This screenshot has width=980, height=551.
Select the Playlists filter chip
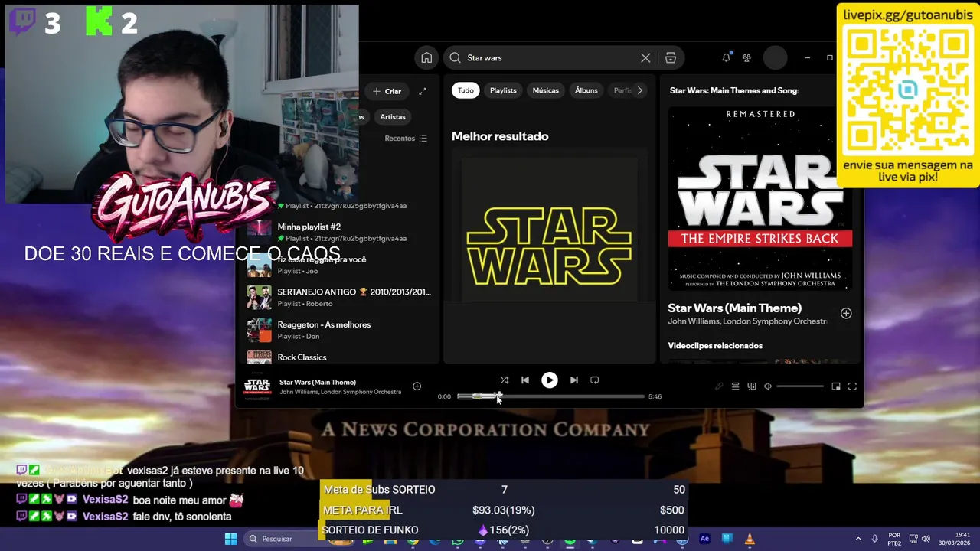pos(503,90)
